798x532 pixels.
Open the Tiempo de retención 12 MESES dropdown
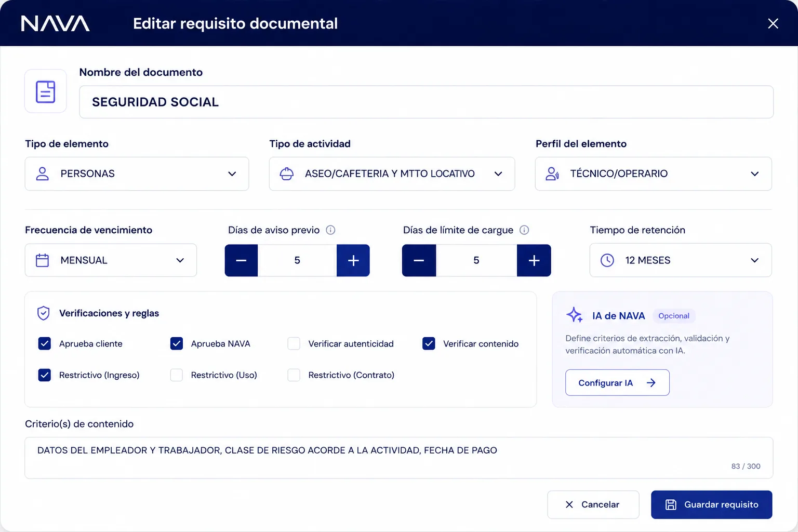[x=681, y=260]
